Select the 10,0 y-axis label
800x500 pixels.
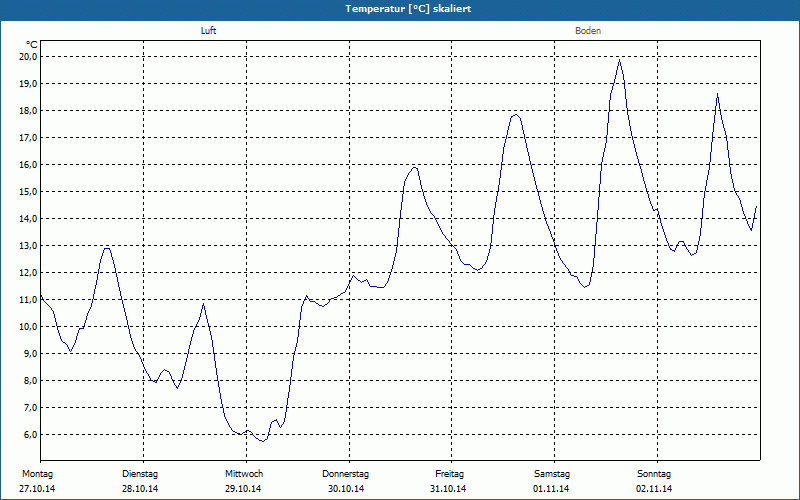tap(29, 327)
